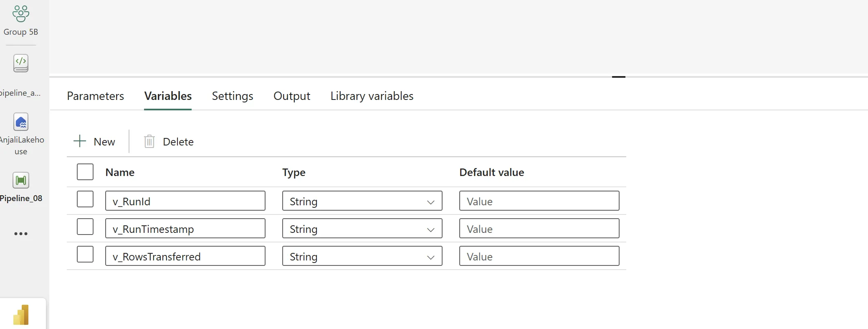Tick the select-all checkbox in header row

coord(85,172)
